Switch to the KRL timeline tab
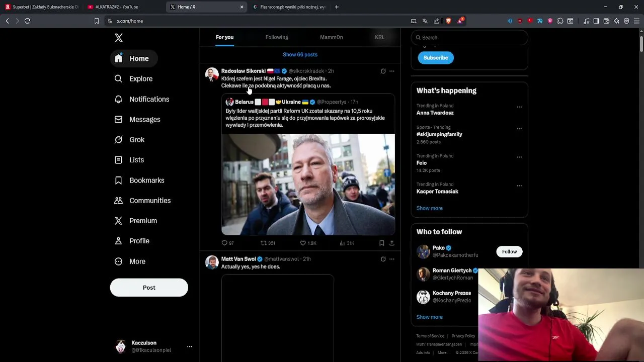Screen dimensions: 644x362 [x=379, y=37]
